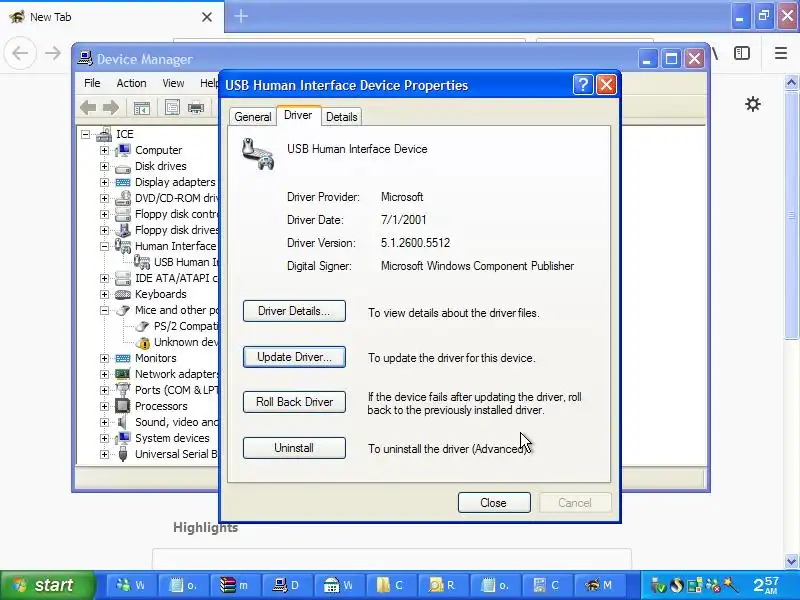Expand the Disk drives node
Screen dimensions: 800x600
click(105, 166)
